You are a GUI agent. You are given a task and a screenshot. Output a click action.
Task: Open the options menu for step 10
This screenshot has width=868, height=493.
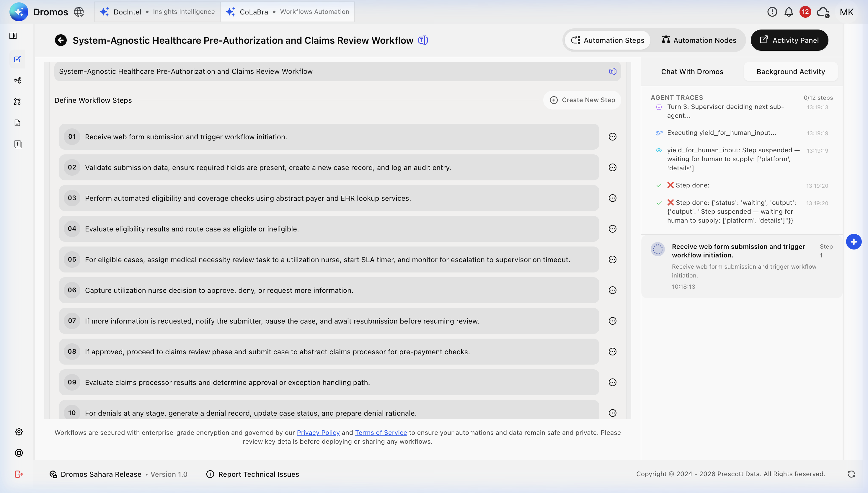point(613,413)
